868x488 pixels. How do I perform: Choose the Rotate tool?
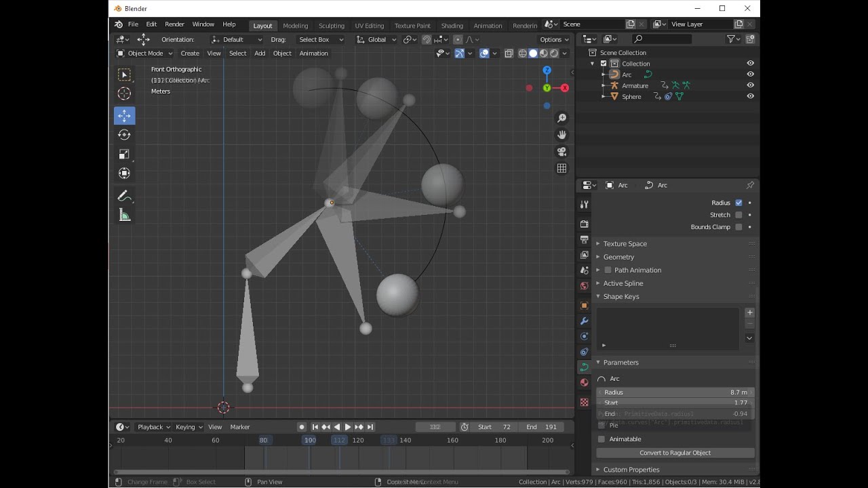(124, 135)
